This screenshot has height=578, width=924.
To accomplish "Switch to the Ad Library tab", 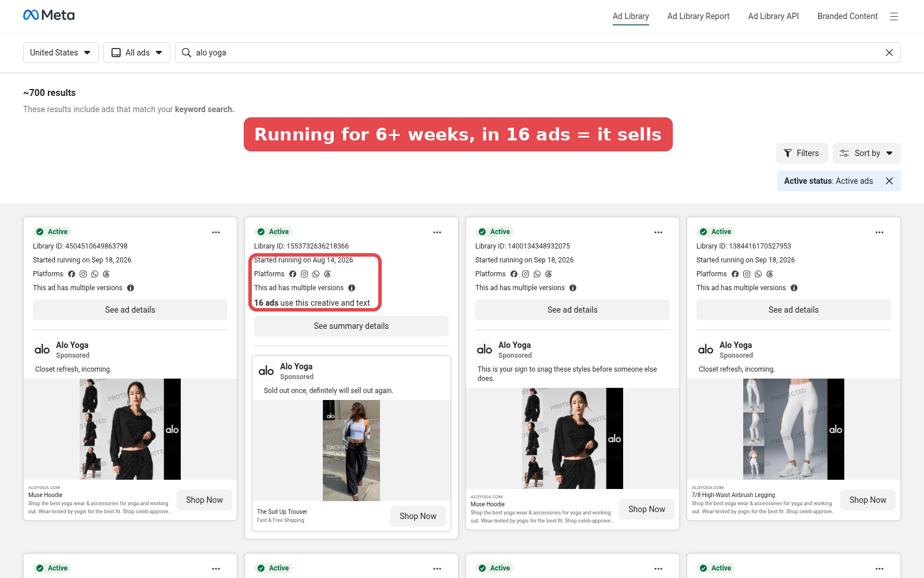I will [631, 16].
